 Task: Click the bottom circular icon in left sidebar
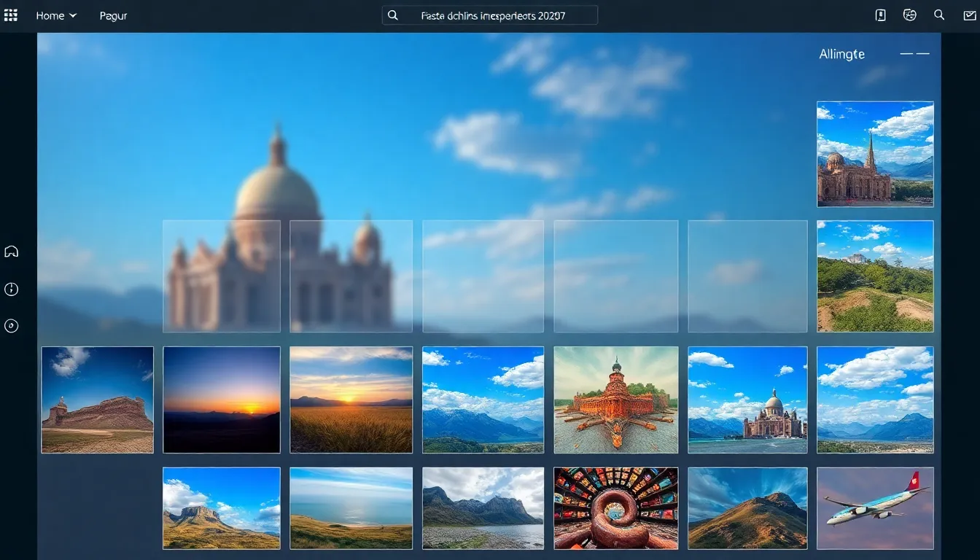pyautogui.click(x=12, y=326)
